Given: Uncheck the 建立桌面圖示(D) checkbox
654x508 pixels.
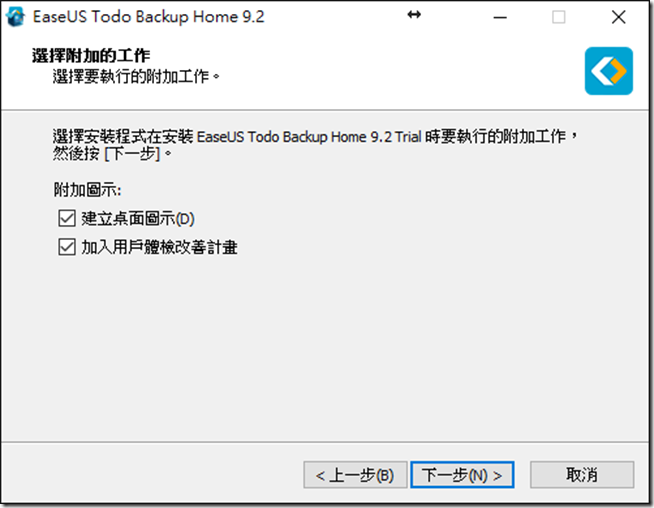Looking at the screenshot, I should [67, 218].
